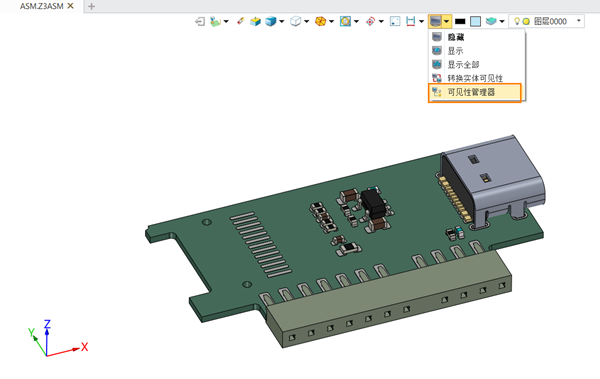Open the H-shaped measure dropdown arrow

point(421,21)
